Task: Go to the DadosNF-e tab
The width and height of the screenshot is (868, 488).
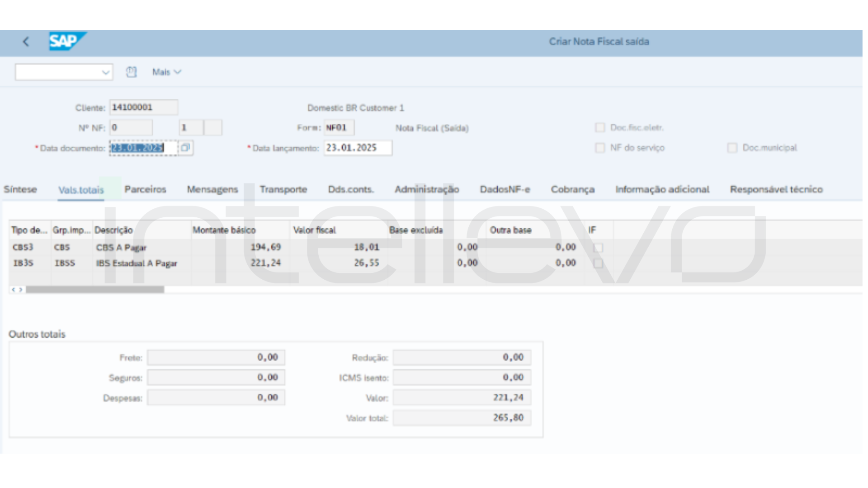Action: [505, 189]
